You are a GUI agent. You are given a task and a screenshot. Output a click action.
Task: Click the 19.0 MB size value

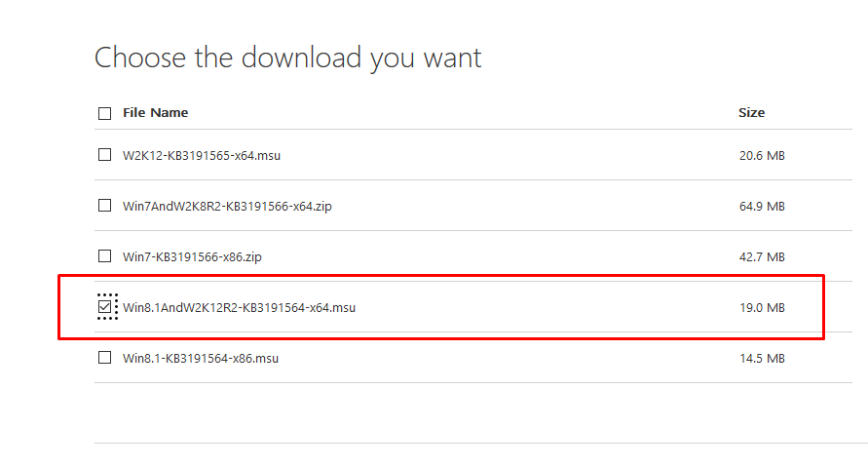762,308
